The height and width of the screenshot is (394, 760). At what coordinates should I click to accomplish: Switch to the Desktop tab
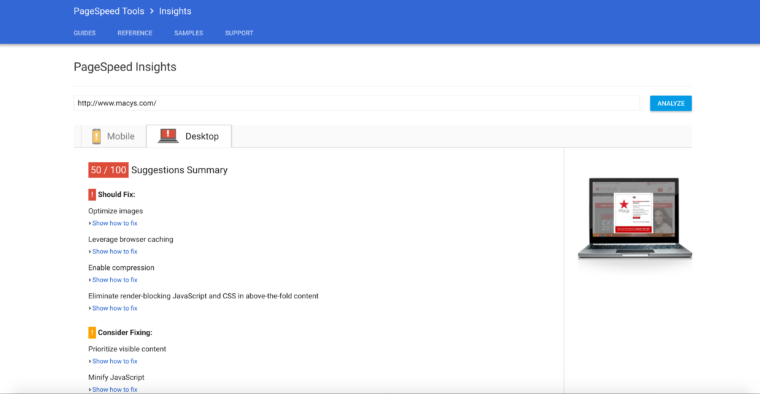point(189,136)
